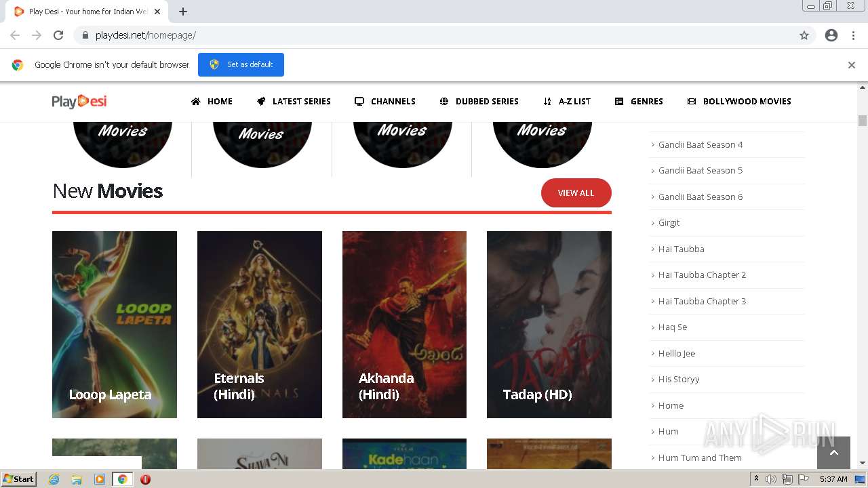Click the PlayDesi logo
868x488 pixels.
pos(79,101)
